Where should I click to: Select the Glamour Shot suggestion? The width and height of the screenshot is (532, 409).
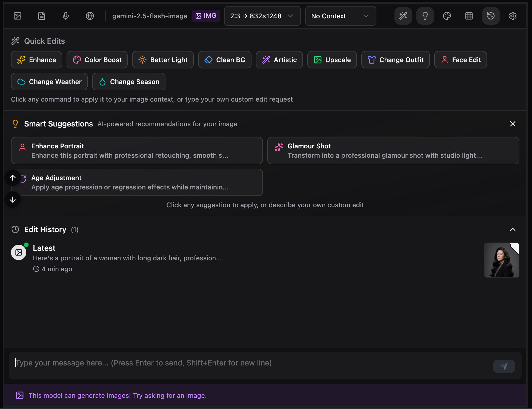tap(393, 151)
